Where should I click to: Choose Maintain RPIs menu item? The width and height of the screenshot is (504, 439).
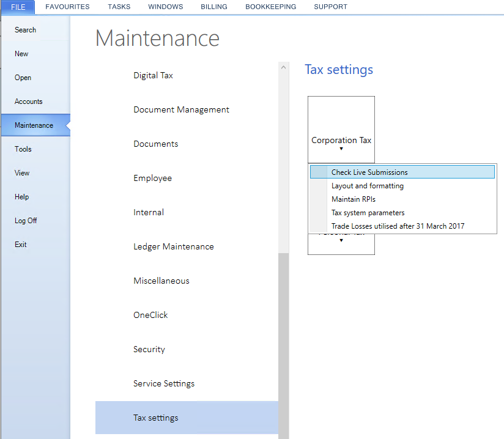(402, 199)
